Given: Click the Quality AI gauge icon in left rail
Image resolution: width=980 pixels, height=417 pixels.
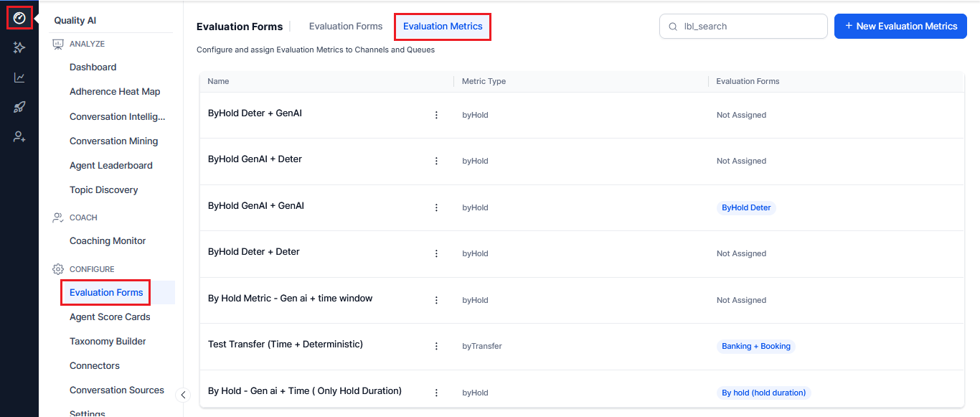Looking at the screenshot, I should pos(19,17).
